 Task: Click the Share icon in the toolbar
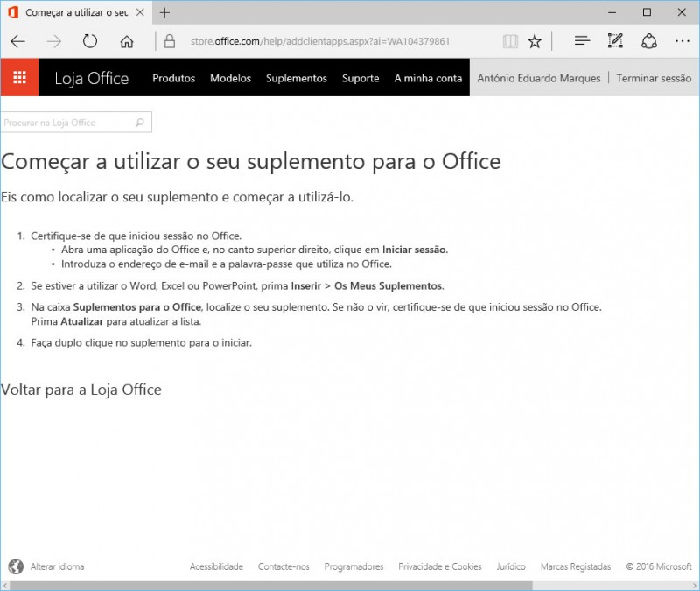(x=649, y=40)
